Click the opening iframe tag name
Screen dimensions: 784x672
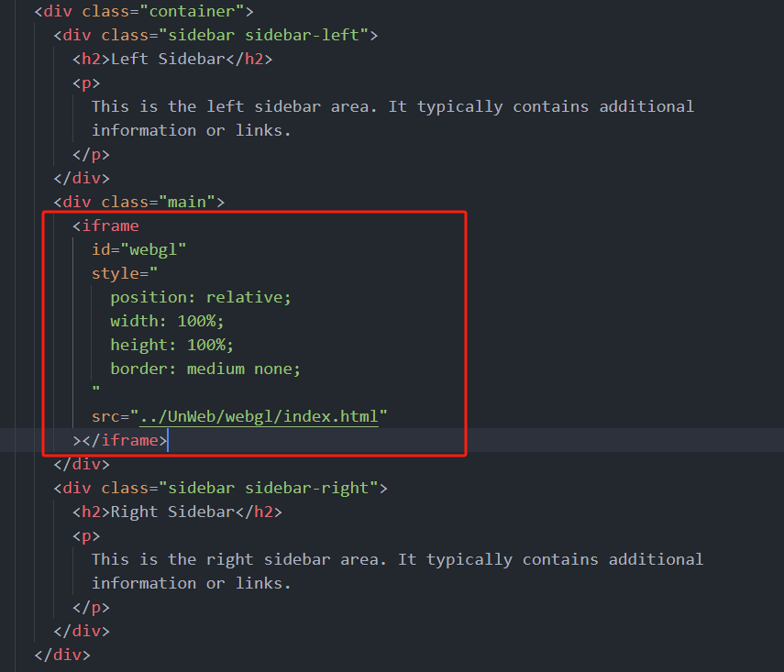(110, 226)
